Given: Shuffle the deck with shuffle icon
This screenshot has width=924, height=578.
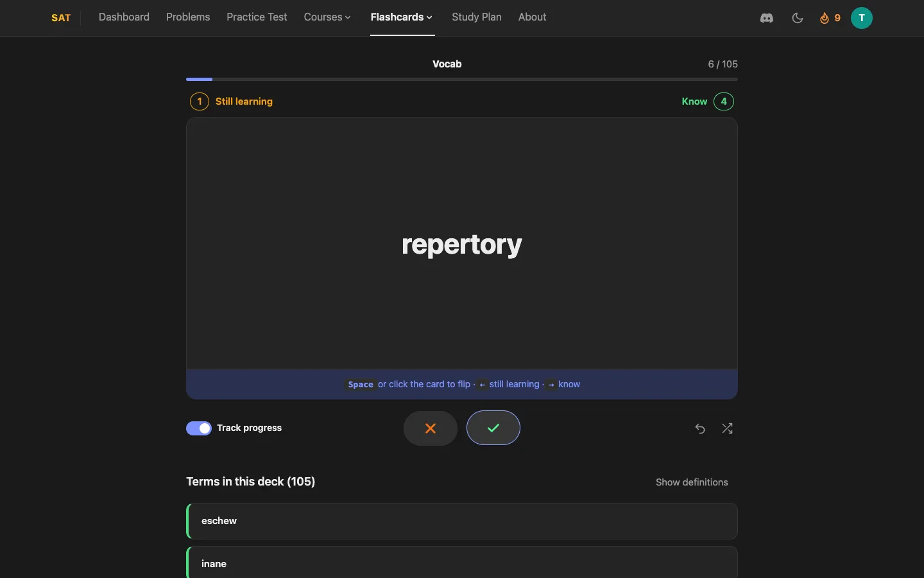Looking at the screenshot, I should tap(727, 428).
